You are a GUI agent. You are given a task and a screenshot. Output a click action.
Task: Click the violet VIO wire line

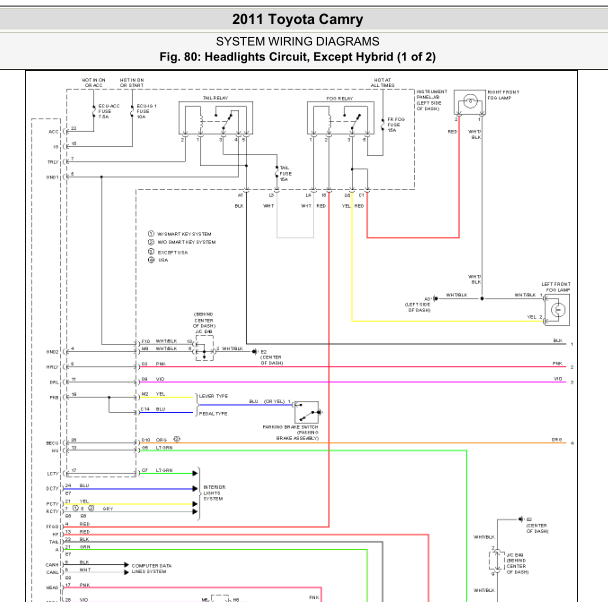point(352,382)
